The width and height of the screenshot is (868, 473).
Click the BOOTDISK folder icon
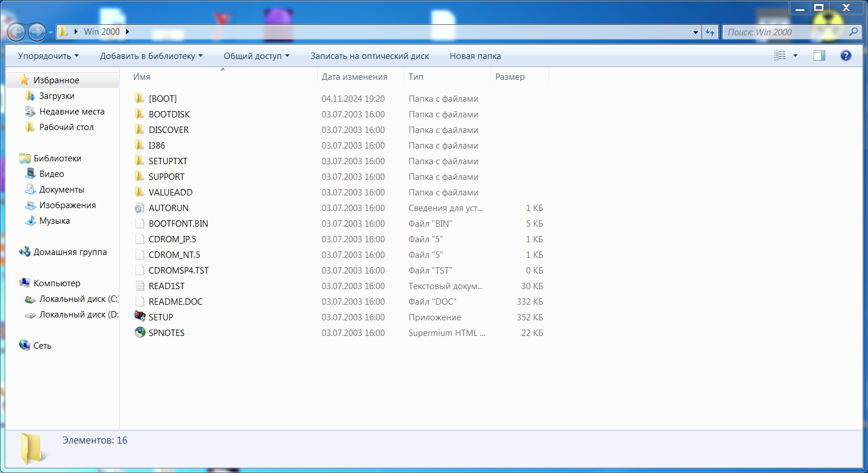tap(139, 114)
